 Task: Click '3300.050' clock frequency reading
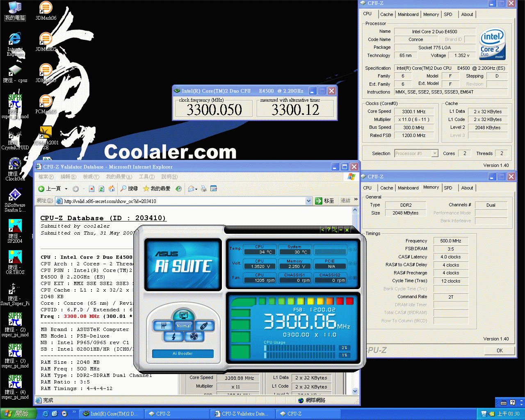215,110
